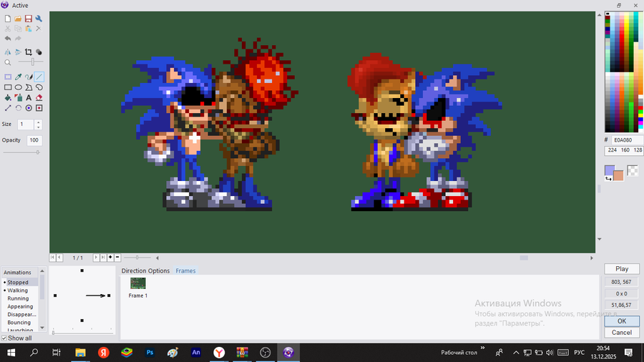The image size is (644, 362).
Task: Switch to the Direction Options tab
Action: pyautogui.click(x=145, y=271)
